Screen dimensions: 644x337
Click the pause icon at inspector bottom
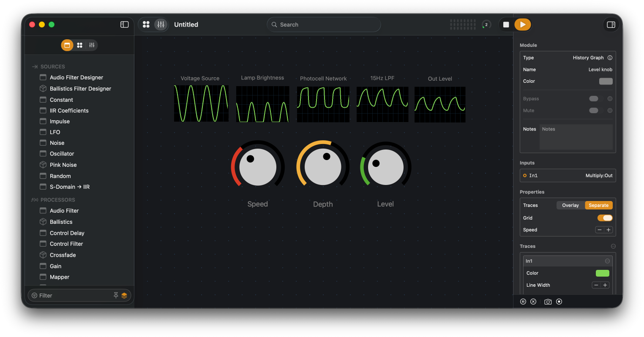pyautogui.click(x=523, y=302)
